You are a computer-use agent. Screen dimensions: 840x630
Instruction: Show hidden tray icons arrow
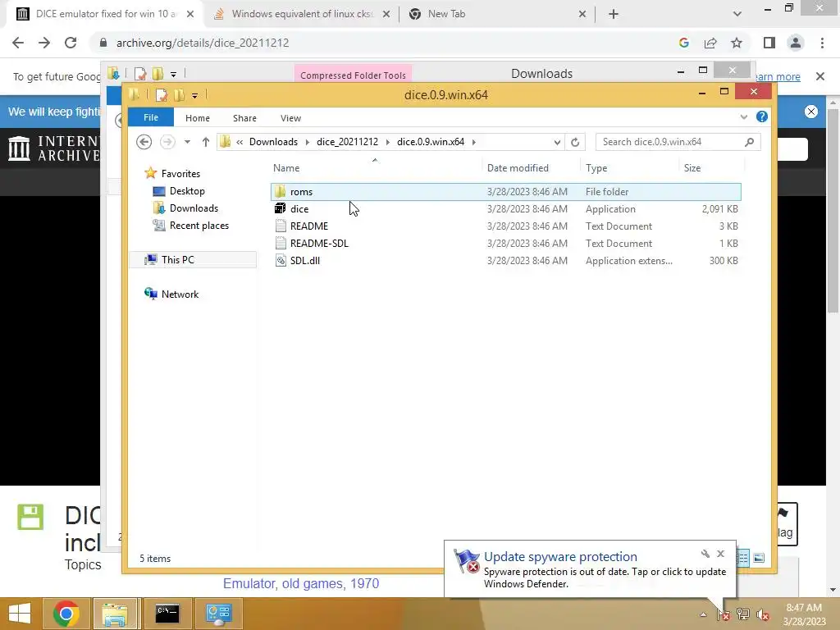tap(703, 614)
